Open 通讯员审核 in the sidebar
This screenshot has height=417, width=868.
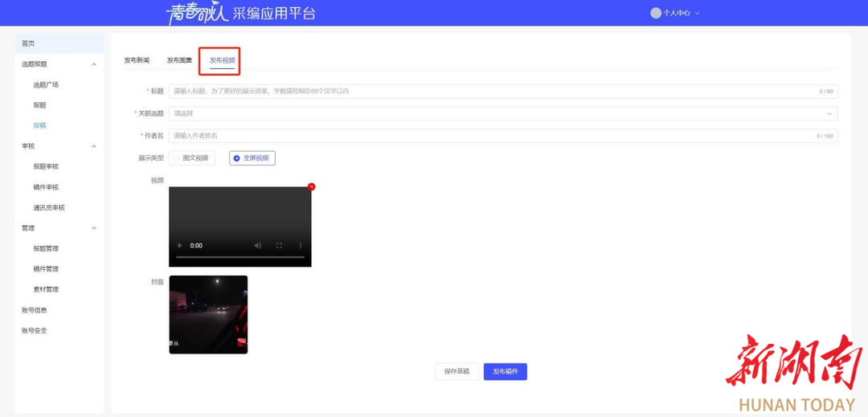point(49,207)
